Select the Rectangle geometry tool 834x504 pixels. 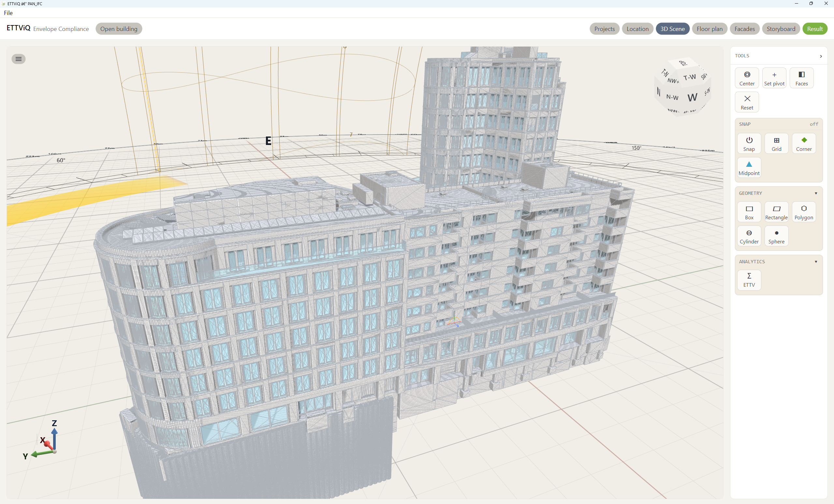pos(776,212)
